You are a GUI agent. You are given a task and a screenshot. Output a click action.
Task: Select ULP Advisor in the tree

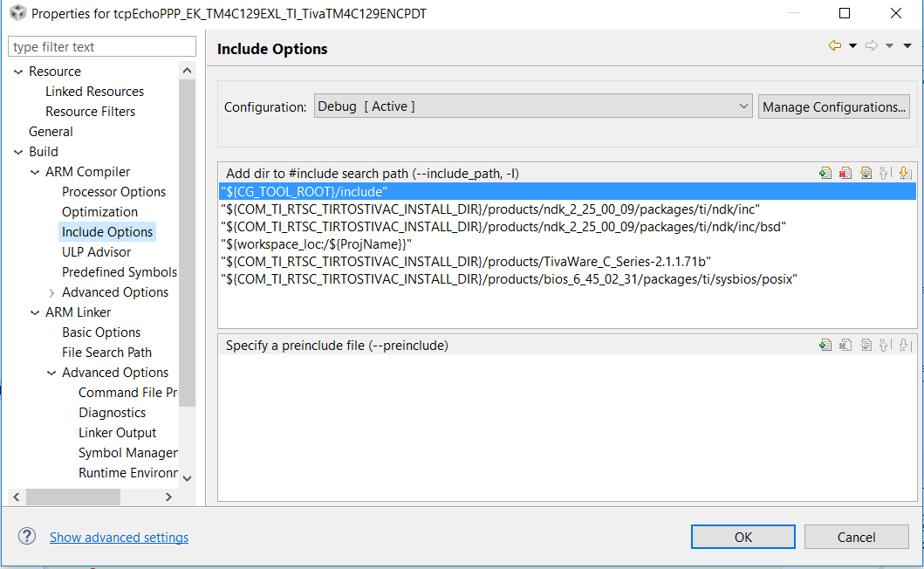click(96, 252)
